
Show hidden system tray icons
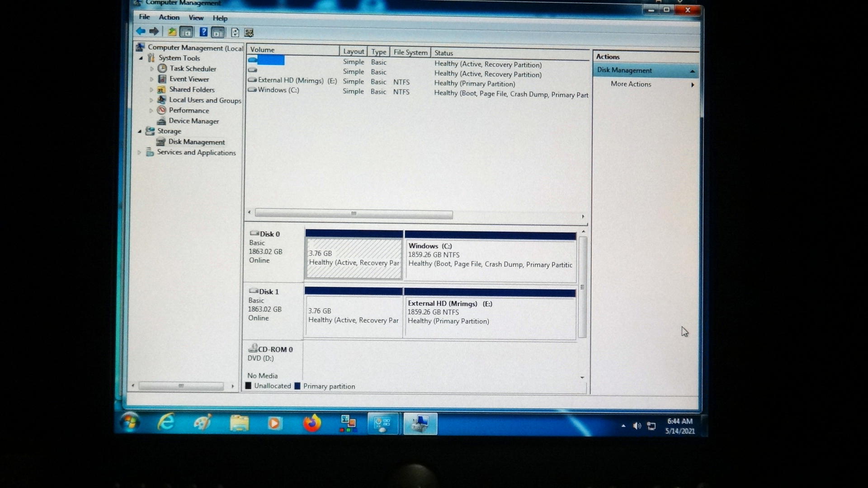(x=623, y=426)
